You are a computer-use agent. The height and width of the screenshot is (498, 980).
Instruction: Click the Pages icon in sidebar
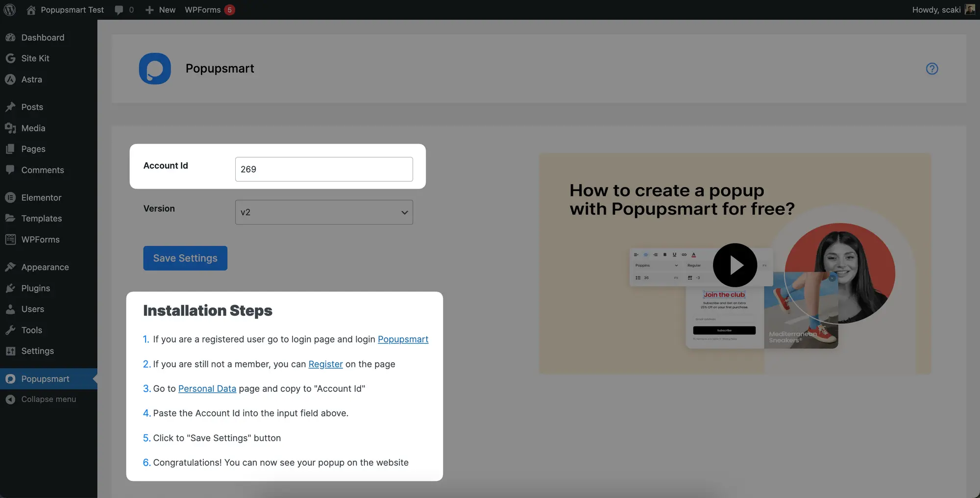click(x=10, y=149)
